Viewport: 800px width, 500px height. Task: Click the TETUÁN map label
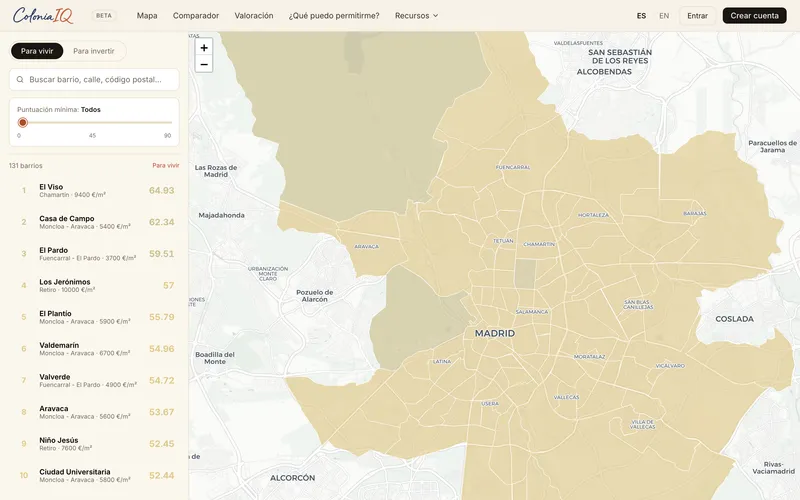(x=503, y=241)
